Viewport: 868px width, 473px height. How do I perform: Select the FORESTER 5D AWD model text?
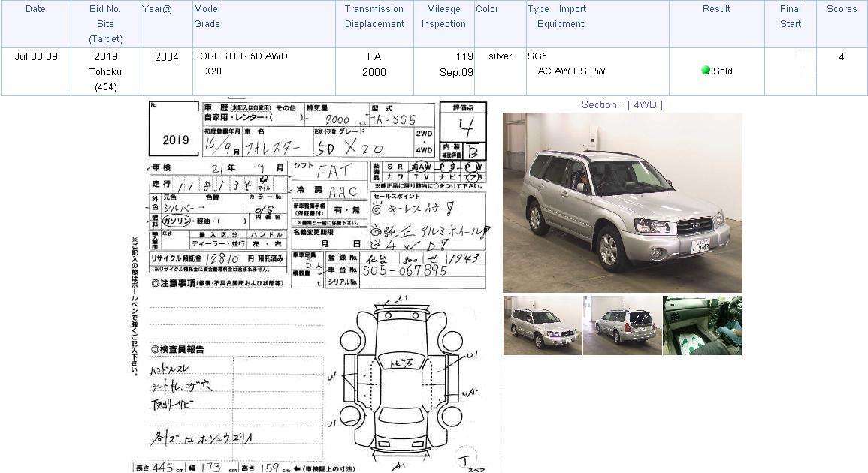[x=240, y=56]
